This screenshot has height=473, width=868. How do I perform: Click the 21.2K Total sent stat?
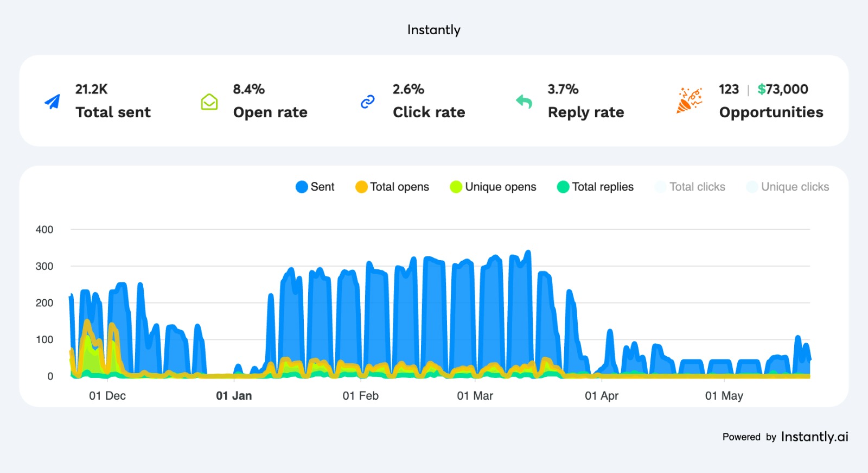[92, 89]
